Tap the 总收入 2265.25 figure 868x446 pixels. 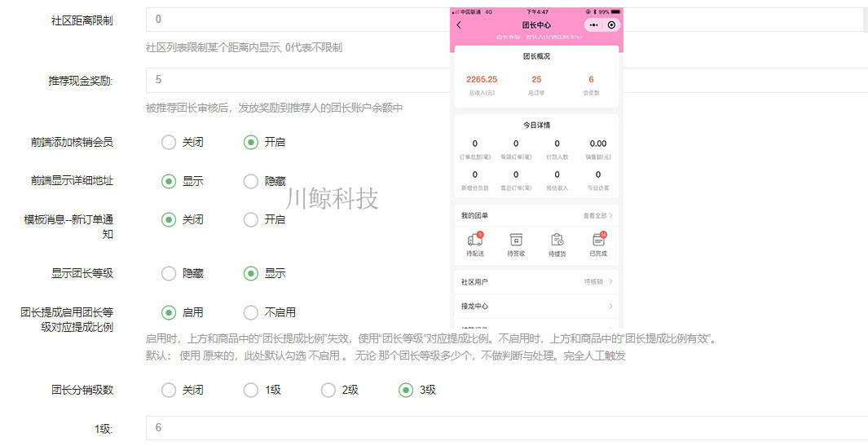tap(482, 79)
